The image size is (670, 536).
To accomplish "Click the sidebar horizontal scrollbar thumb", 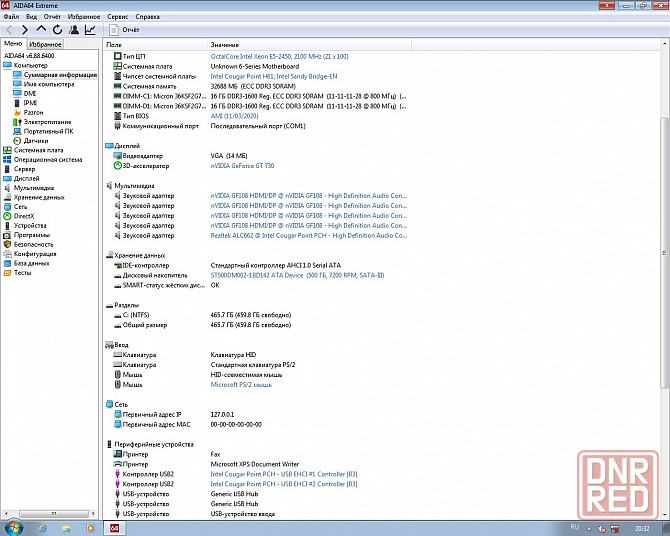I will [x=53, y=513].
